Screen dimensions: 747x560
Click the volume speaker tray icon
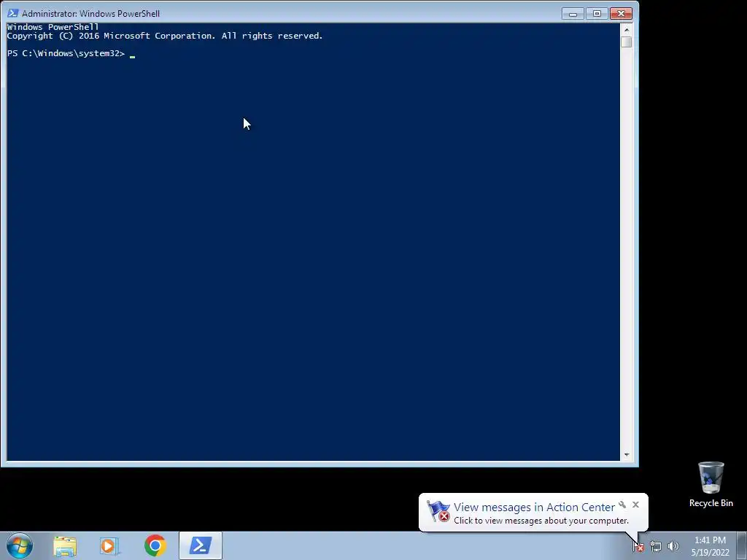(673, 546)
